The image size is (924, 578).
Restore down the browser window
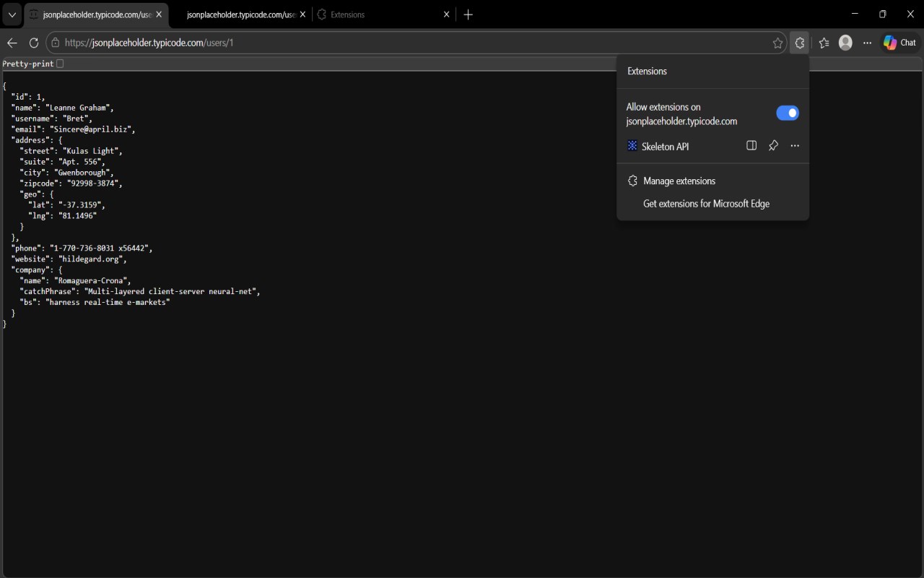pos(882,14)
